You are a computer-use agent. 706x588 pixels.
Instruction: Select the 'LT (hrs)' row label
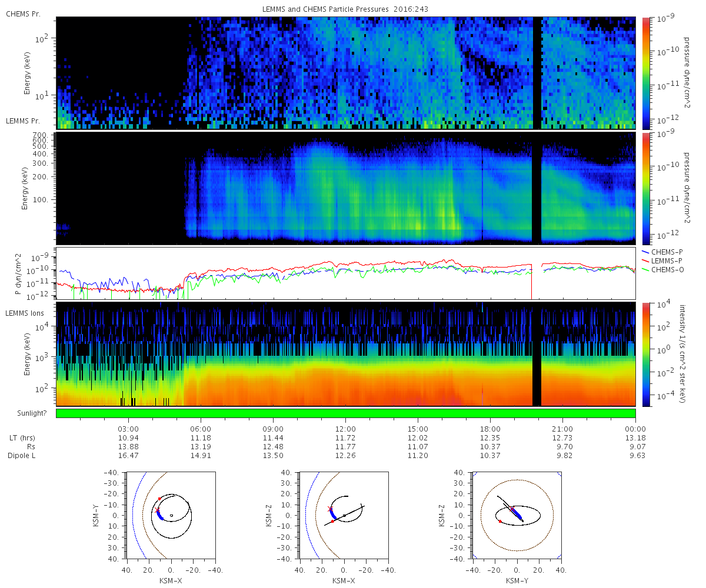point(24,438)
